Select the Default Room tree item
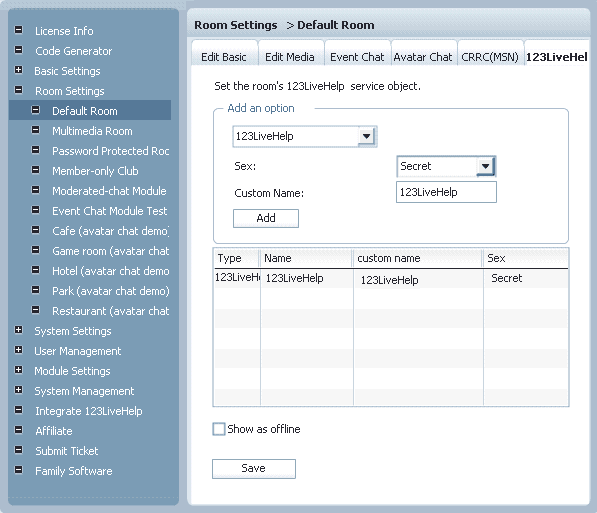 click(x=90, y=110)
